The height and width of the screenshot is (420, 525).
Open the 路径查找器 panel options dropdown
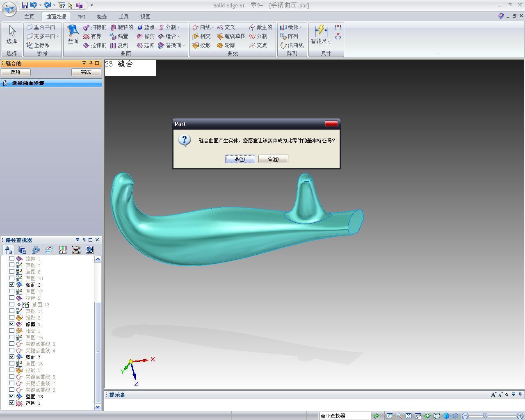(77, 240)
